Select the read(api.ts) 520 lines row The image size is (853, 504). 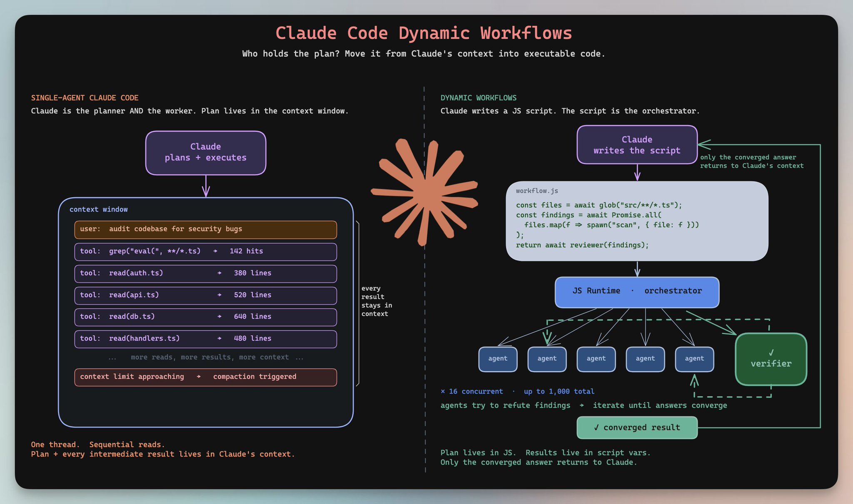206,295
